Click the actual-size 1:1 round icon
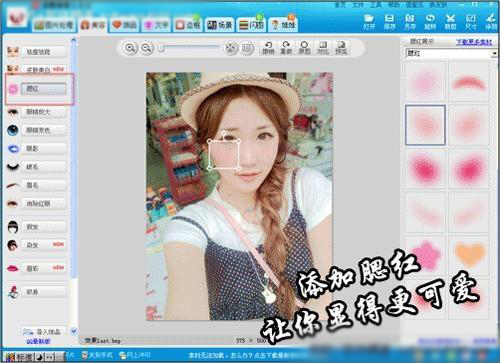The width and height of the screenshot is (500, 363). [246, 48]
